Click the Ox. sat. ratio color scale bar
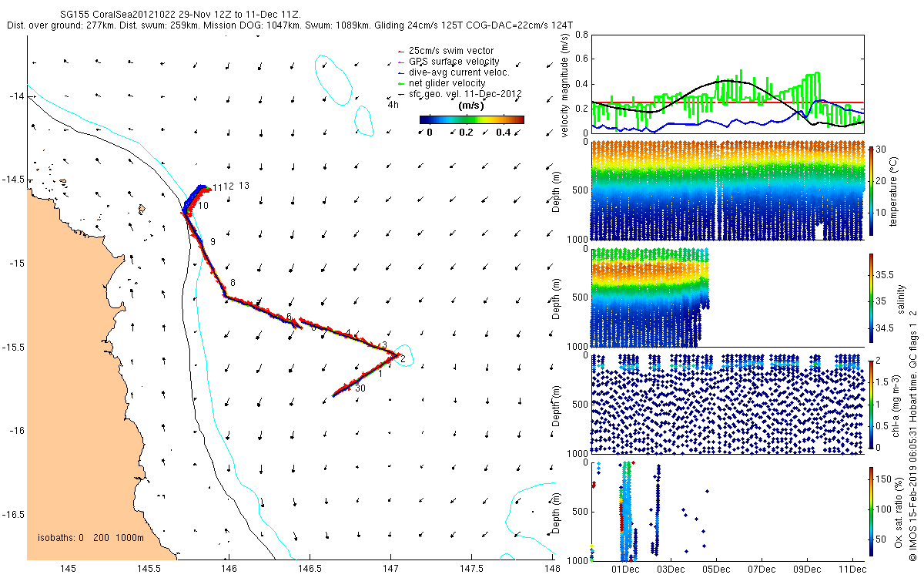 (871, 512)
